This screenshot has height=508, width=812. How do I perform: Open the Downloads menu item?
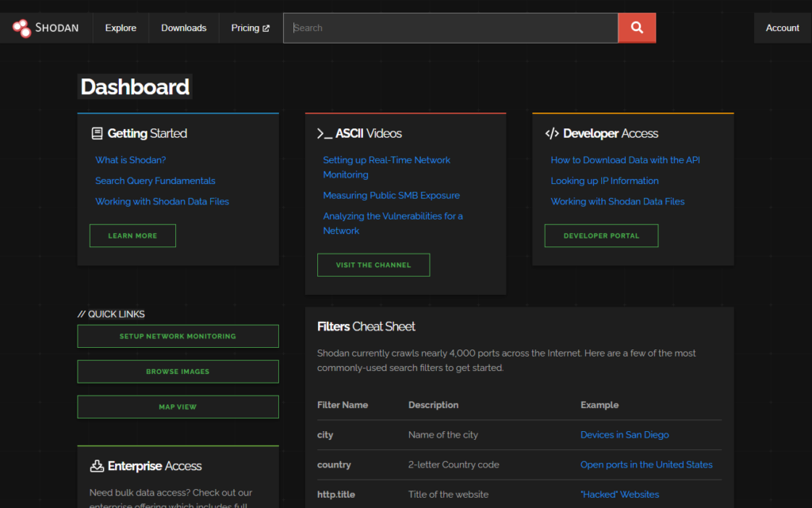pos(184,28)
